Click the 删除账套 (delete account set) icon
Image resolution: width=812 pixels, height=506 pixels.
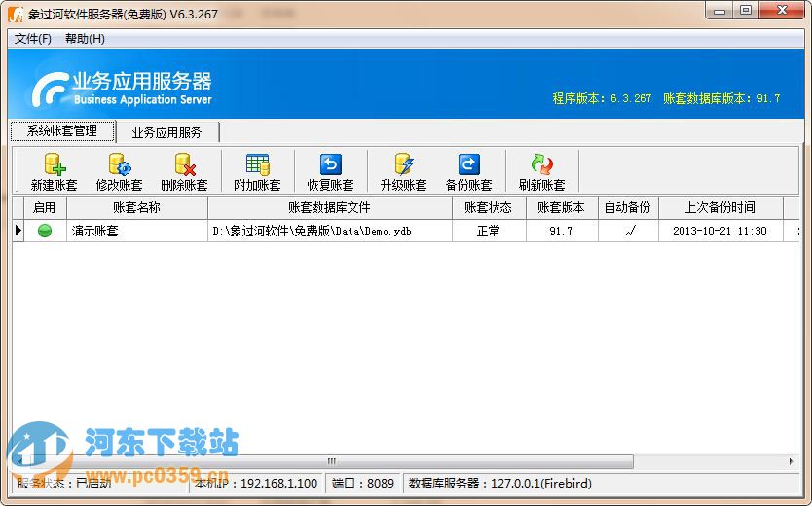pos(185,164)
